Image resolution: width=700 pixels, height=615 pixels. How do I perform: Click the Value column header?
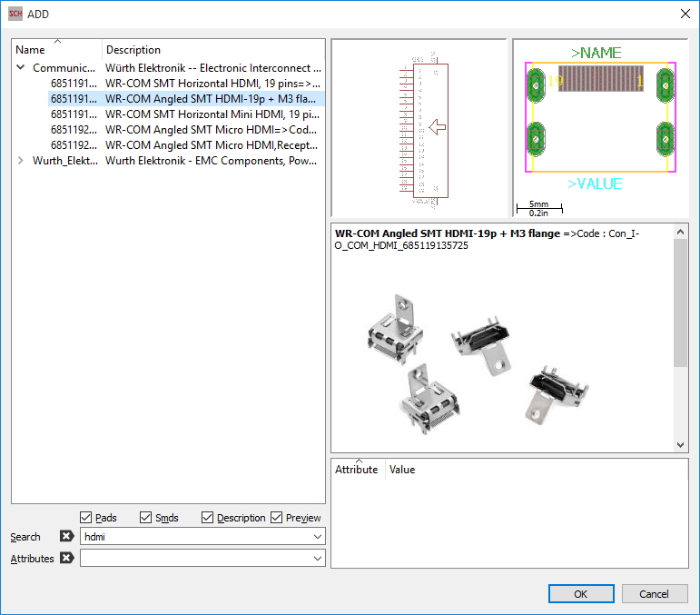[x=536, y=470]
